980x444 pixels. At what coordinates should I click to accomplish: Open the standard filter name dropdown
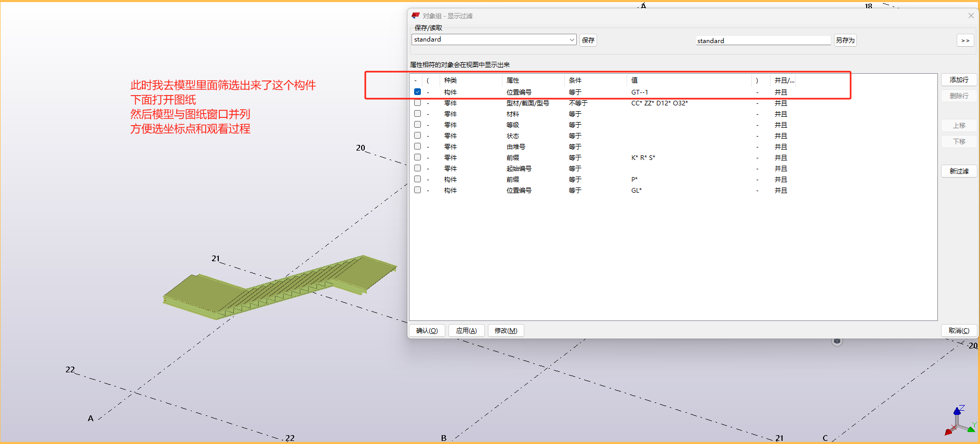[x=572, y=40]
